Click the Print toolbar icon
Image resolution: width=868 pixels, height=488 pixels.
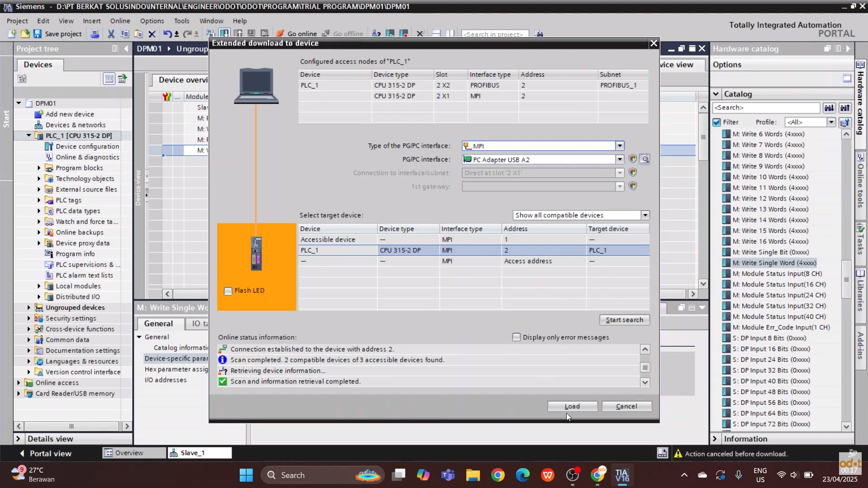95,33
